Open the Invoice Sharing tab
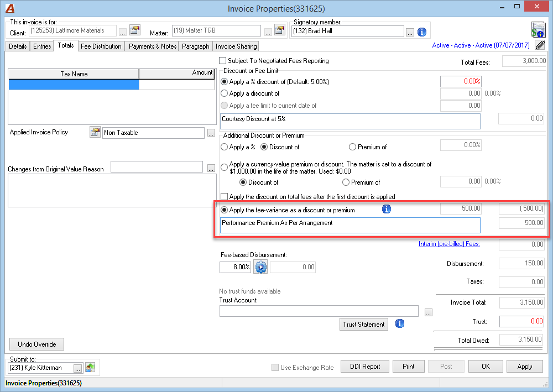This screenshot has height=392, width=553. pos(236,46)
